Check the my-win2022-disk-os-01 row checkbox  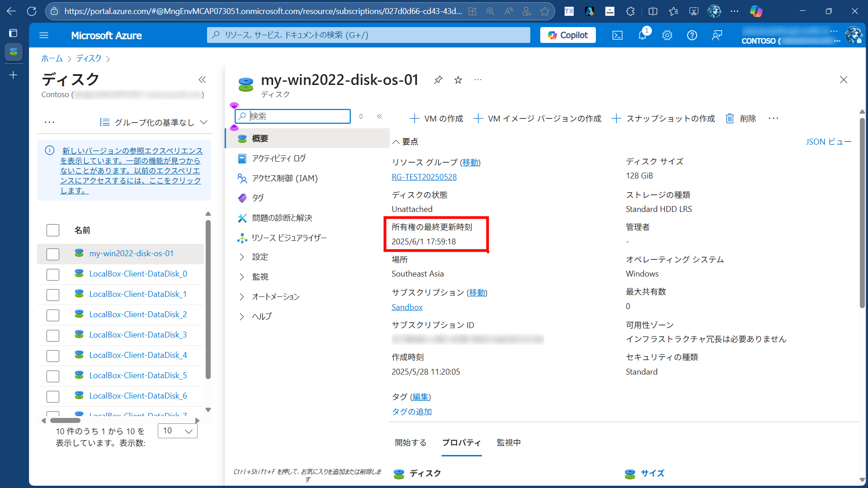(x=53, y=254)
